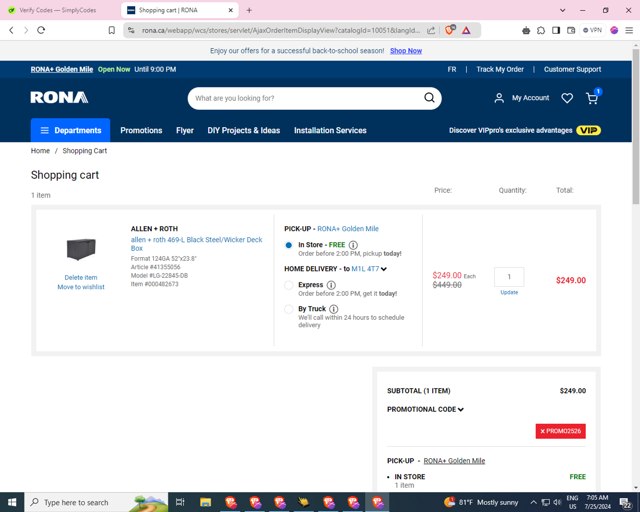Toggle the browser sidebar panel icon
Image resolution: width=640 pixels, height=512 pixels.
556,30
